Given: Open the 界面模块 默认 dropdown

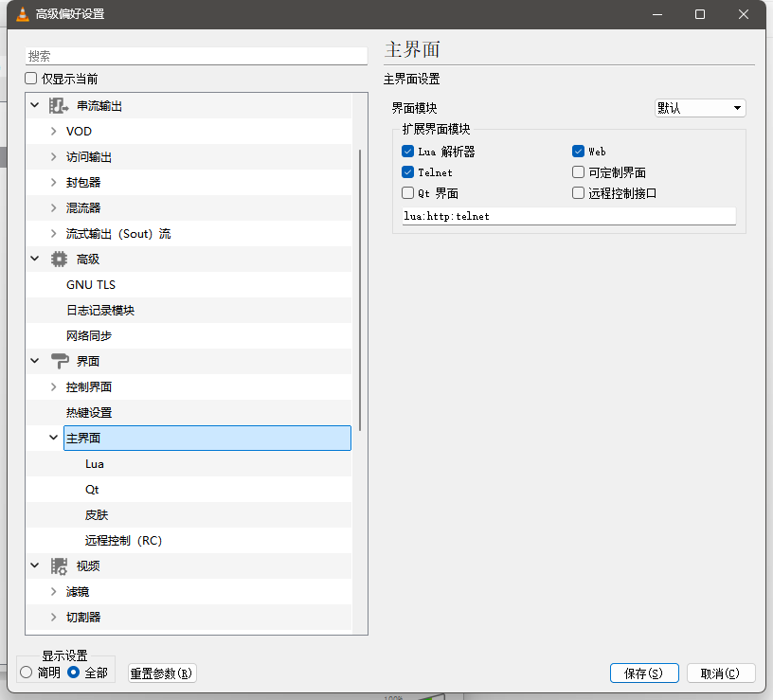Looking at the screenshot, I should 700,108.
